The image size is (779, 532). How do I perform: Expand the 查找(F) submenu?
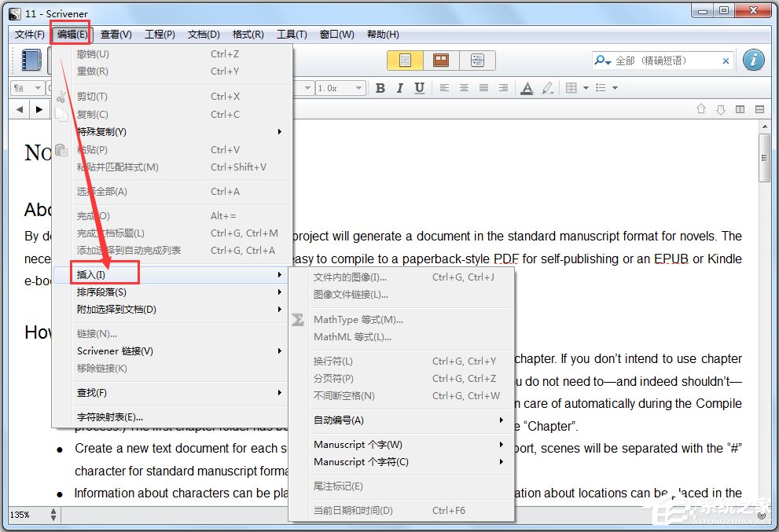(171, 393)
